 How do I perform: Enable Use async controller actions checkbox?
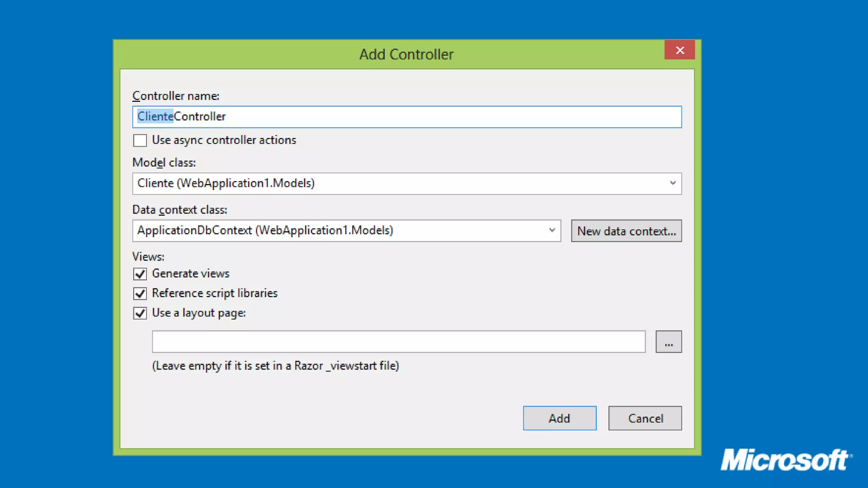[x=140, y=140]
